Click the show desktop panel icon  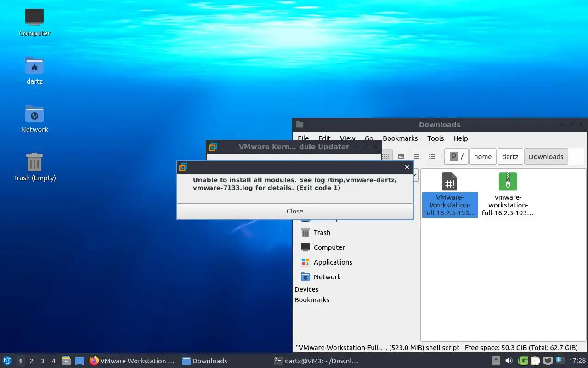[79, 361]
